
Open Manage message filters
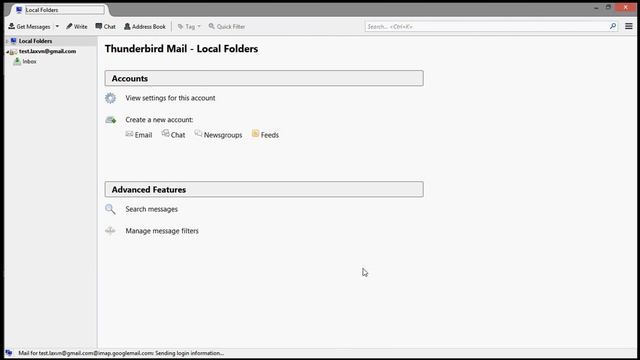tap(162, 231)
